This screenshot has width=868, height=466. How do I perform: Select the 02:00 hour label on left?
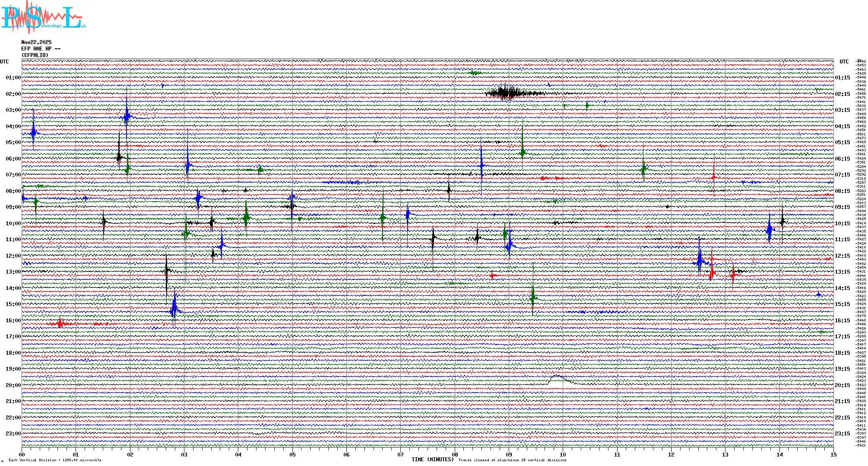click(13, 94)
